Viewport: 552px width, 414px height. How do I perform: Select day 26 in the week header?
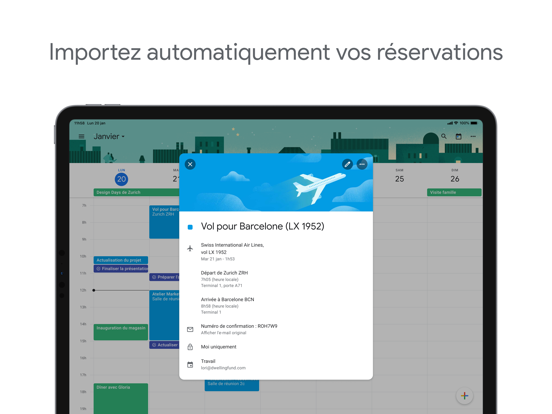tap(455, 179)
